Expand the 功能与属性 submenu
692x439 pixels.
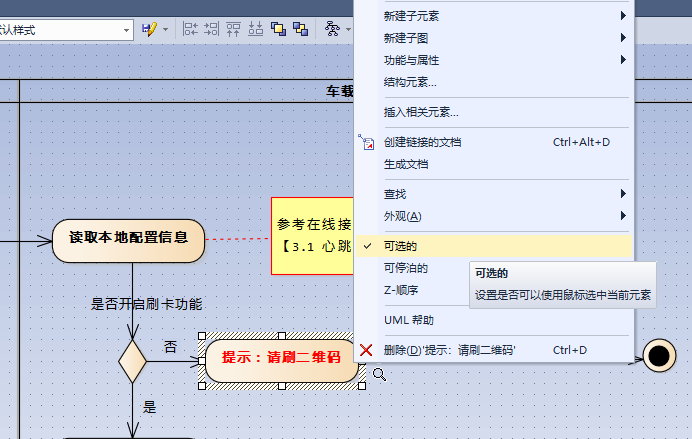494,60
